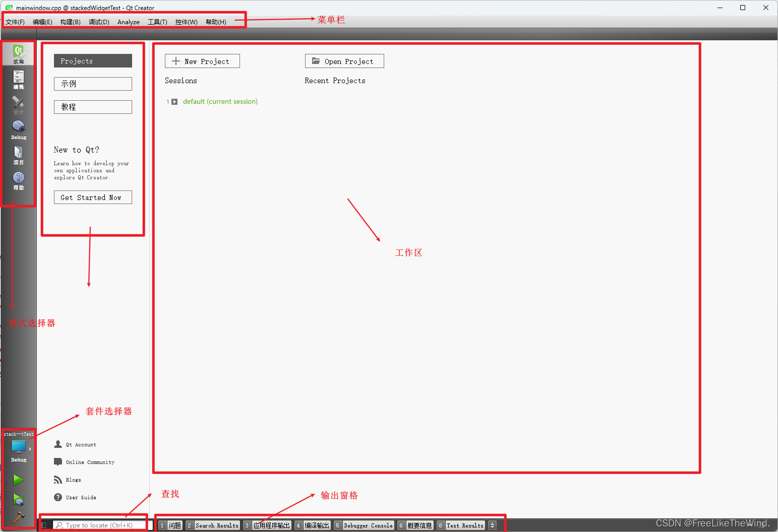Select the 示例 examples button
This screenshot has height=532, width=778.
pyautogui.click(x=93, y=84)
